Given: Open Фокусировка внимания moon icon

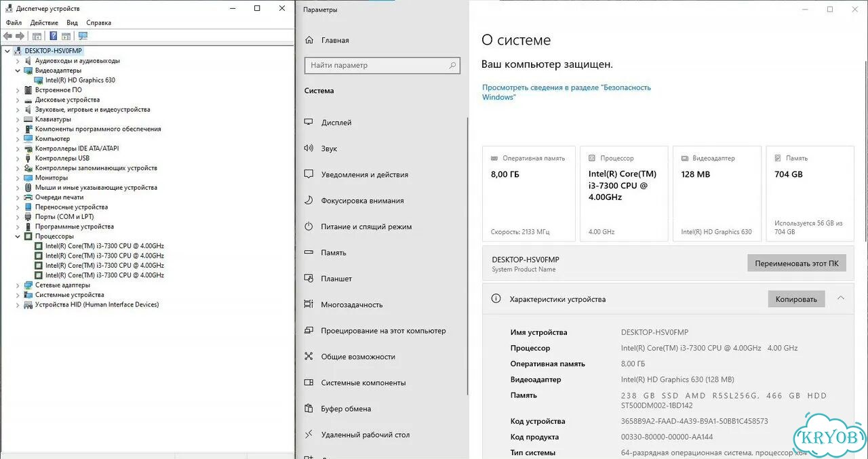Looking at the screenshot, I should coord(309,201).
